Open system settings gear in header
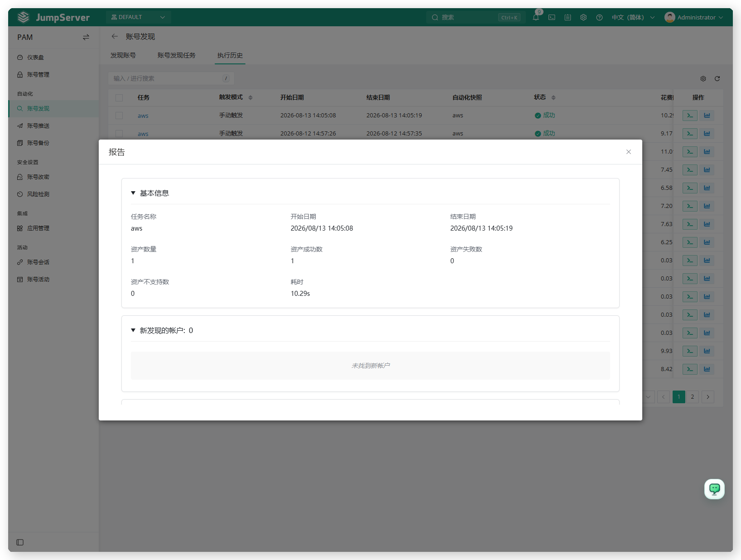The width and height of the screenshot is (741, 560). pyautogui.click(x=583, y=17)
